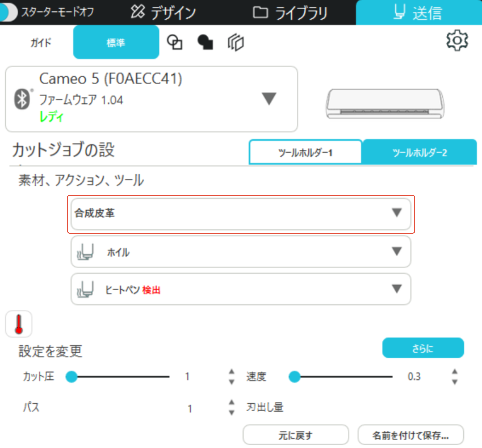Click the fill action mode icon
The height and width of the screenshot is (448, 482).
click(x=205, y=42)
